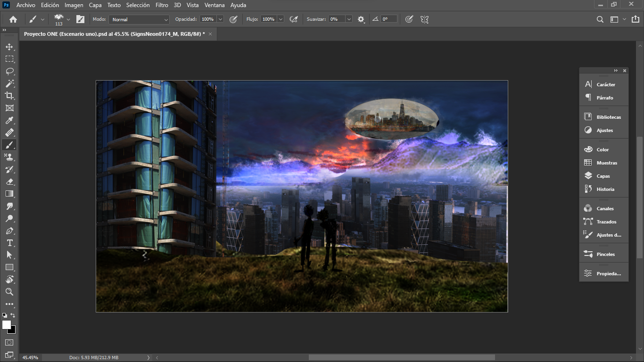The width and height of the screenshot is (644, 362).
Task: Edit the 45.45% zoom level field
Action: tap(31, 358)
